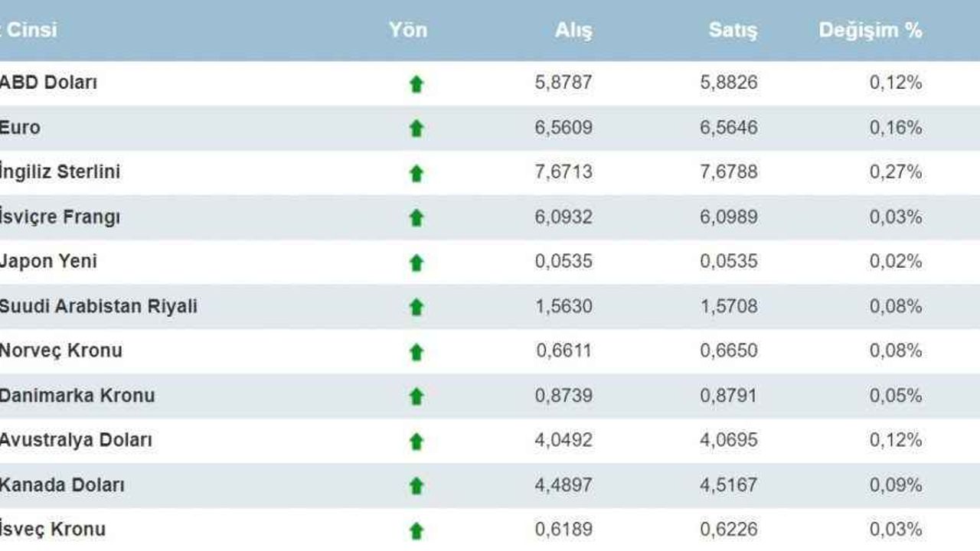Open the ABD Doları currency name
This screenshot has height=551, width=980.
48,83
